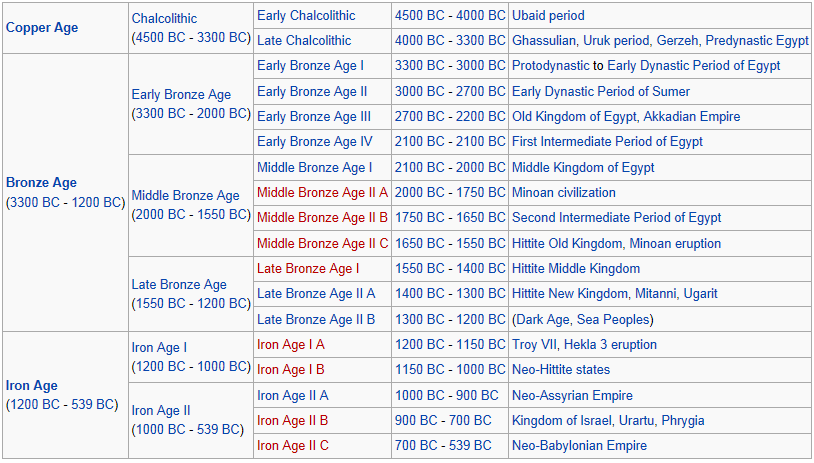Click the red Iron Age II C link

click(x=293, y=445)
